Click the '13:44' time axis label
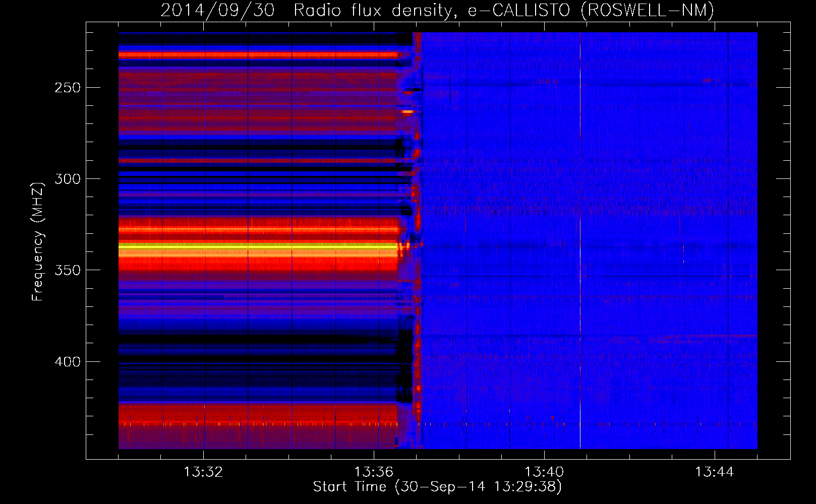The width and height of the screenshot is (816, 504). click(x=715, y=472)
